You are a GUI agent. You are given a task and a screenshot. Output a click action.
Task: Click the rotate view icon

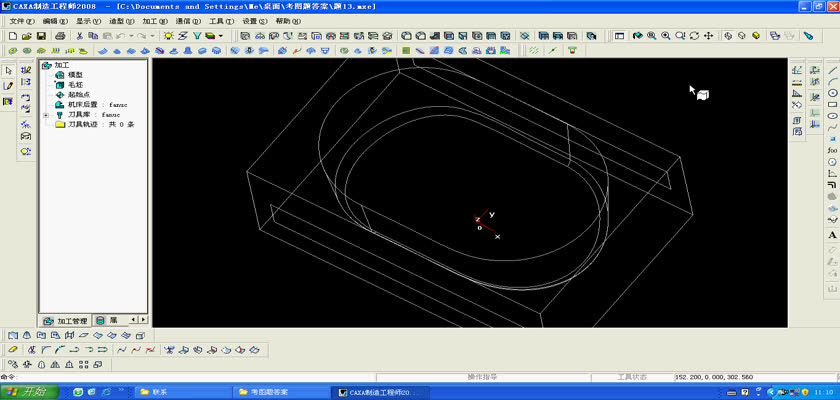pyautogui.click(x=694, y=36)
